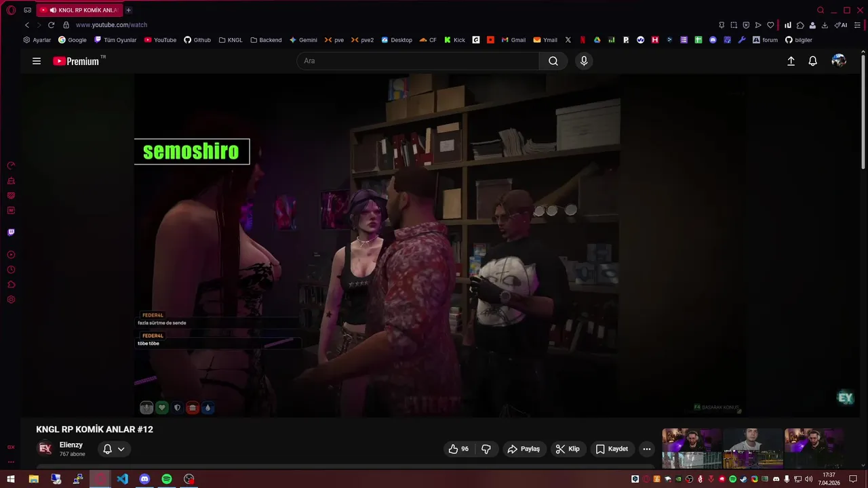Screen dimensions: 868x488
Task: Click the video title KNGL RP KOMİK ANLAR #12
Action: pos(94,429)
